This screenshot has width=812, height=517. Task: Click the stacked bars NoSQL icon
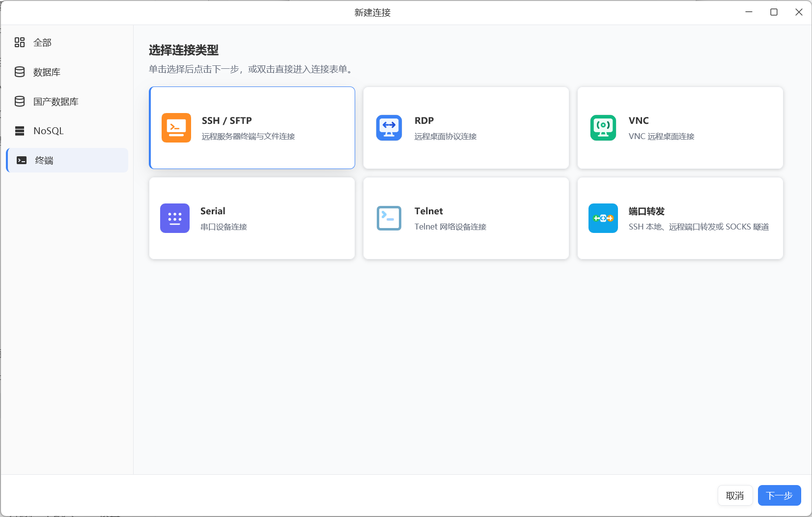(x=20, y=131)
